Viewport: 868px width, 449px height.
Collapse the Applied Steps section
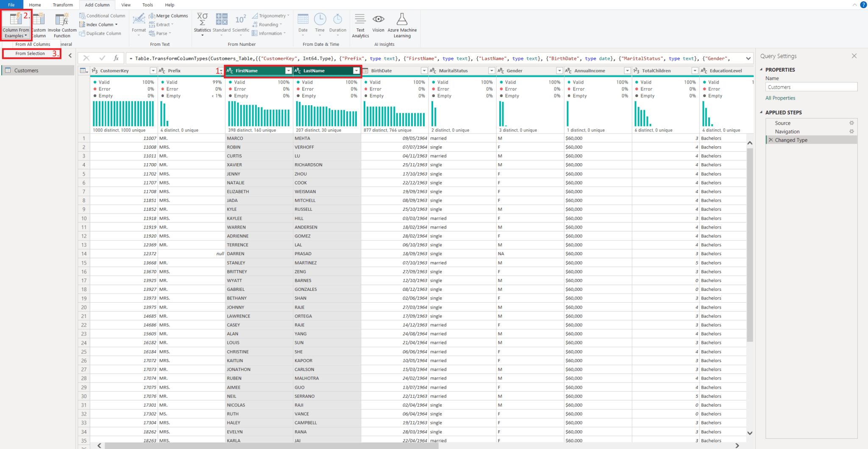point(761,112)
